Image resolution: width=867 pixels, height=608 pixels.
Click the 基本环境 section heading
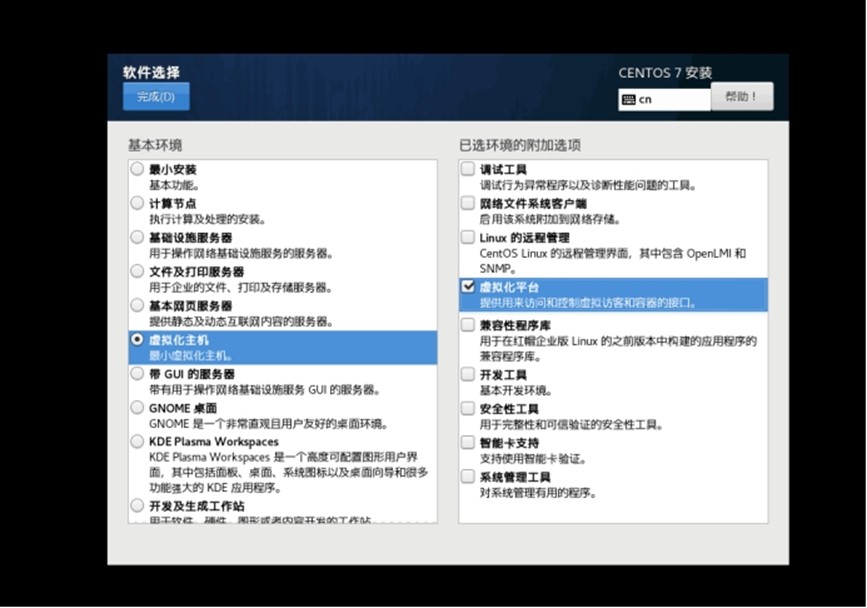[155, 145]
